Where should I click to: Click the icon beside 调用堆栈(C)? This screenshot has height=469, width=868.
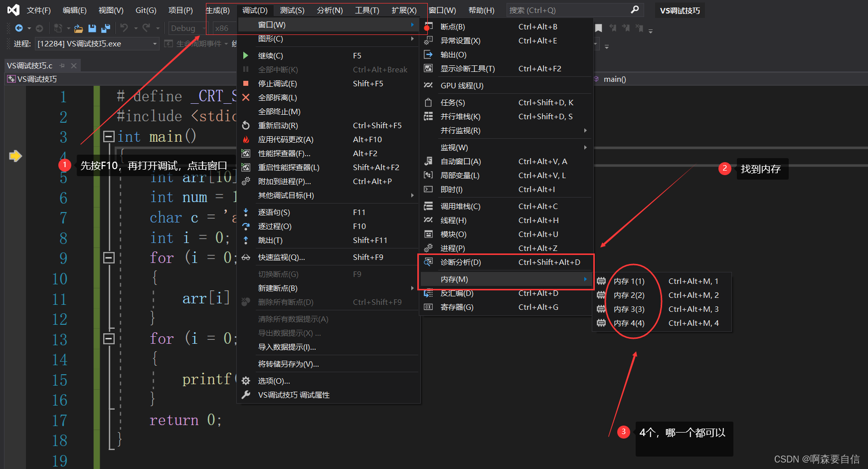pyautogui.click(x=428, y=206)
